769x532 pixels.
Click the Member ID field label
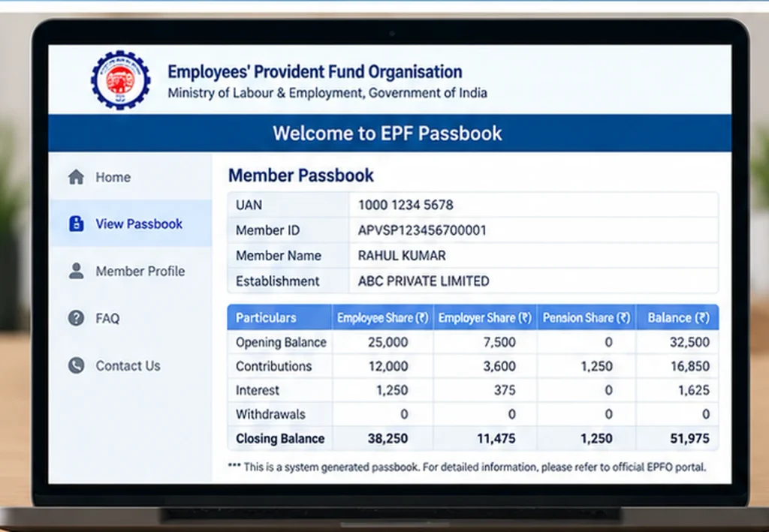(268, 230)
